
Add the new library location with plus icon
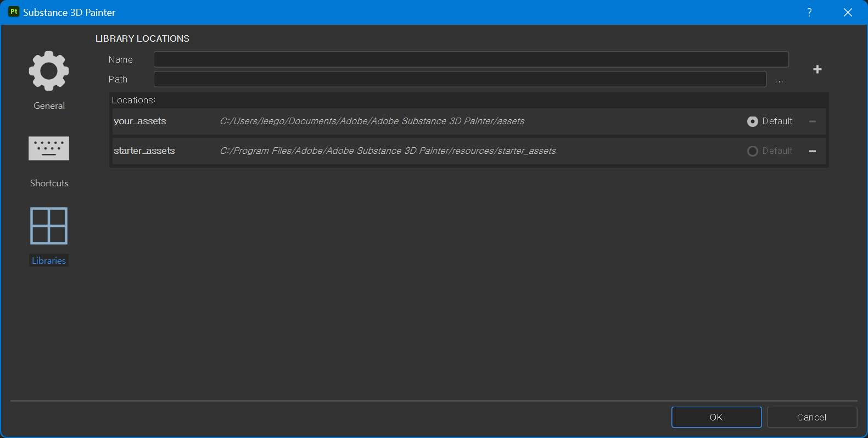click(x=817, y=69)
